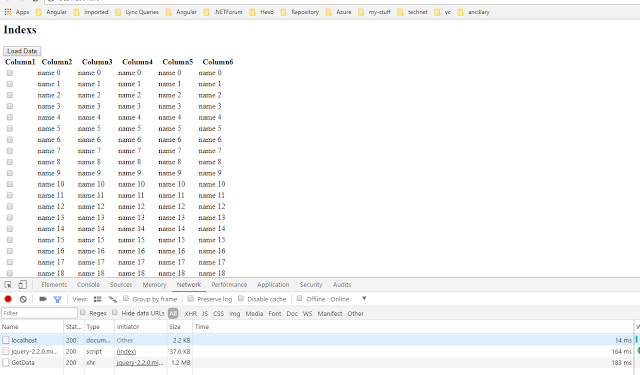Check the checkbox in the name 5 row

[x=10, y=129]
